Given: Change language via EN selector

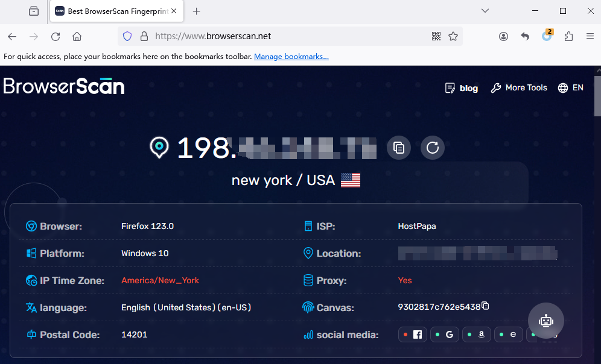Looking at the screenshot, I should 570,87.
